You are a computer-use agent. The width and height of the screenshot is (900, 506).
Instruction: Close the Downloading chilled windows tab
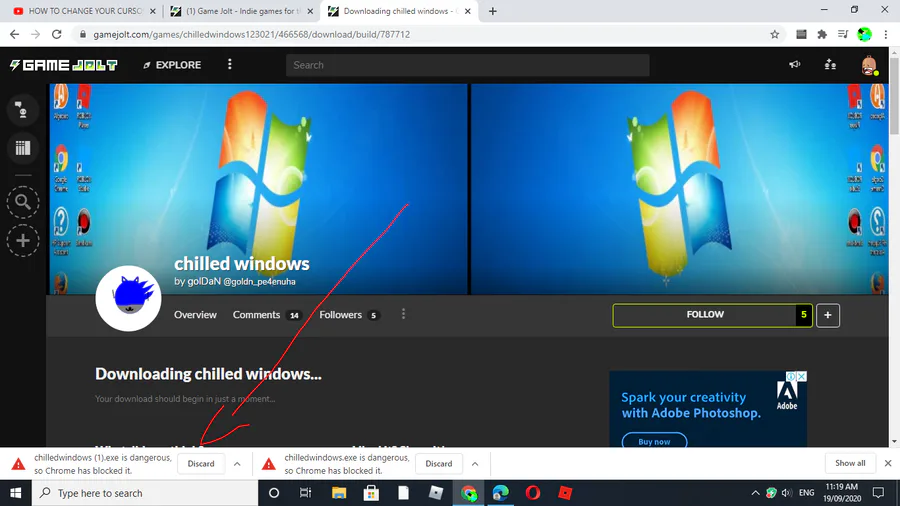[468, 11]
